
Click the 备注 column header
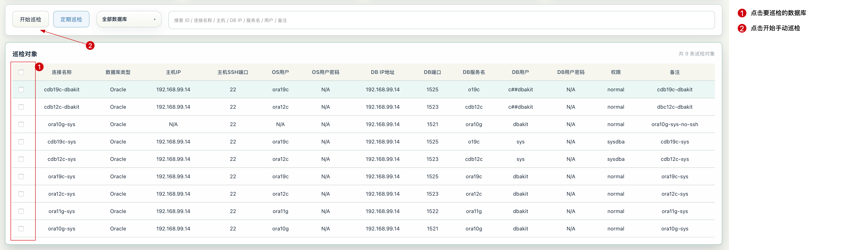tap(675, 72)
